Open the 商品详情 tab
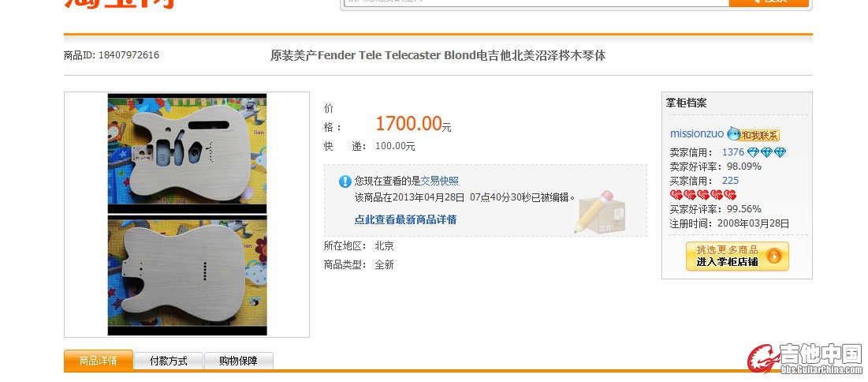Viewport: 868px width, 382px height. point(99,361)
